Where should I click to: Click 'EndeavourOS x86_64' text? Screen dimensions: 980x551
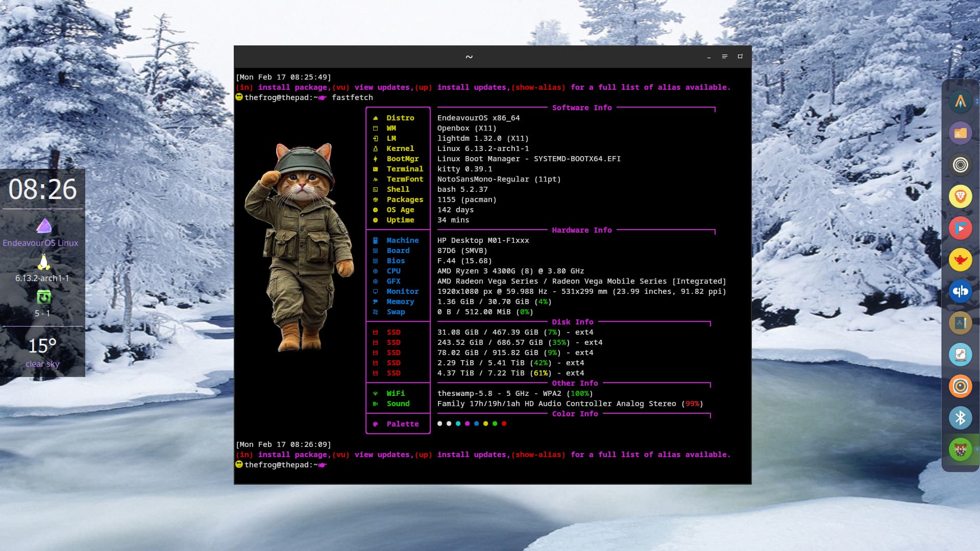tap(478, 118)
